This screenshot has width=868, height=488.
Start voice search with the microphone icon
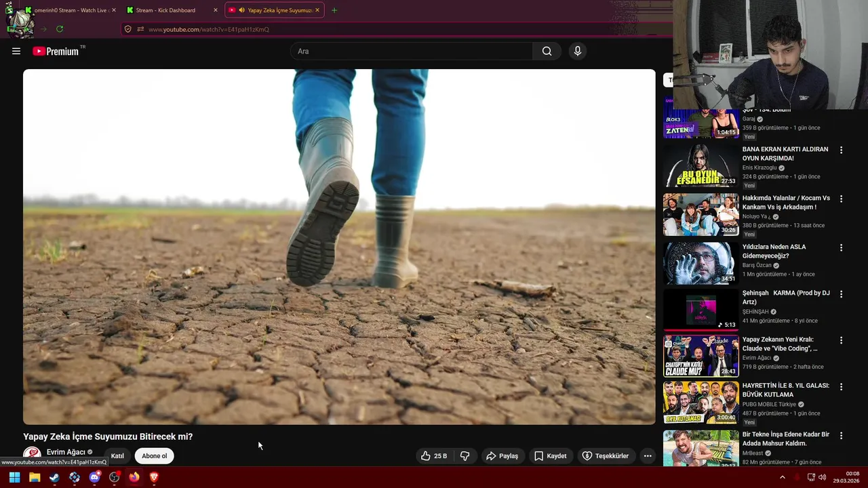578,51
